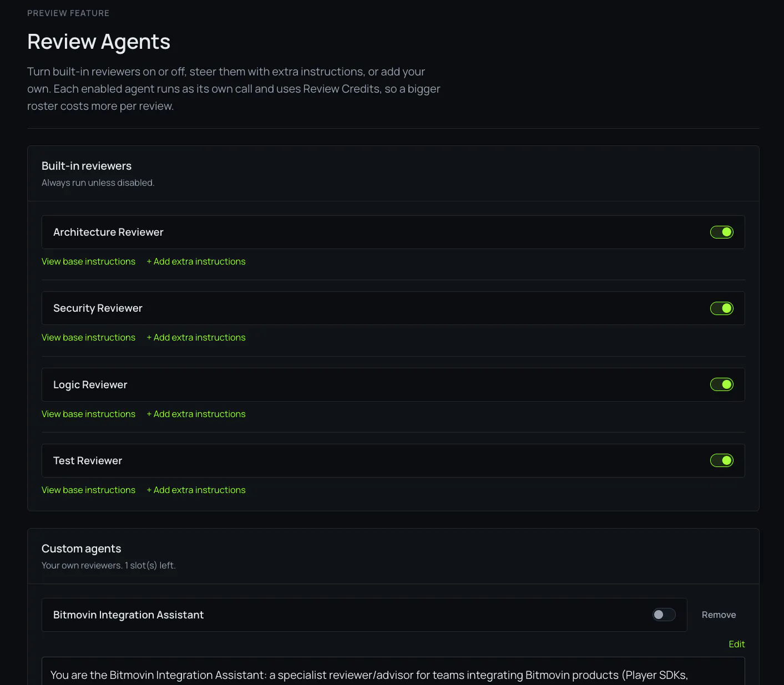784x685 pixels.
Task: Select the Test Reviewer row label
Action: point(88,460)
